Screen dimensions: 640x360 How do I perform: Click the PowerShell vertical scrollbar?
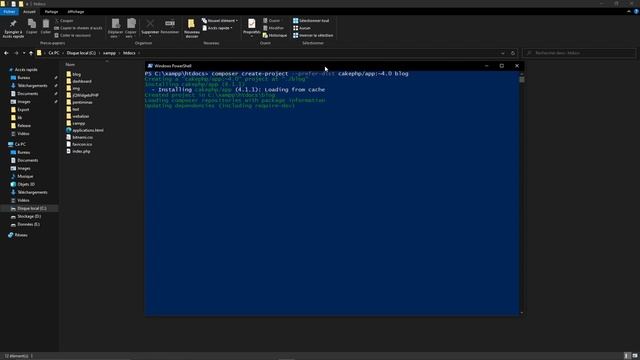[x=522, y=193]
